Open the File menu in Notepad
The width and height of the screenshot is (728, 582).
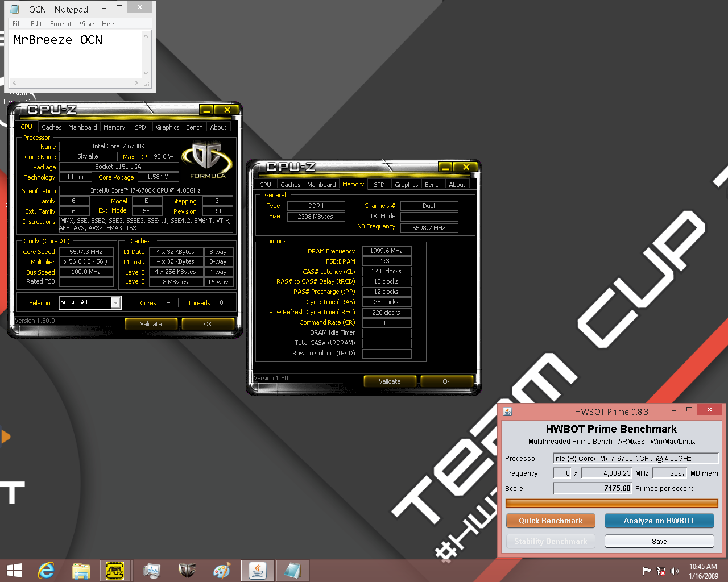coord(18,24)
